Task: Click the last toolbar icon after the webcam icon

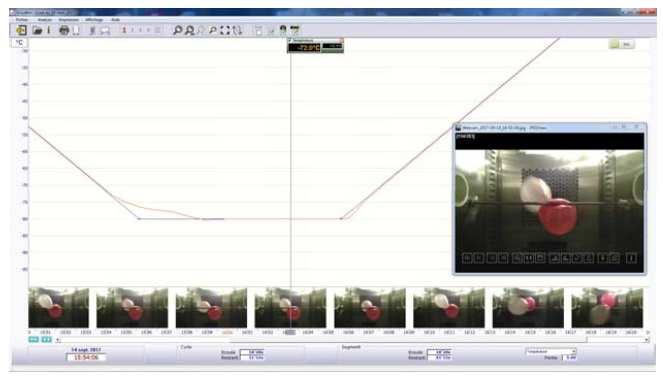Action: (295, 30)
